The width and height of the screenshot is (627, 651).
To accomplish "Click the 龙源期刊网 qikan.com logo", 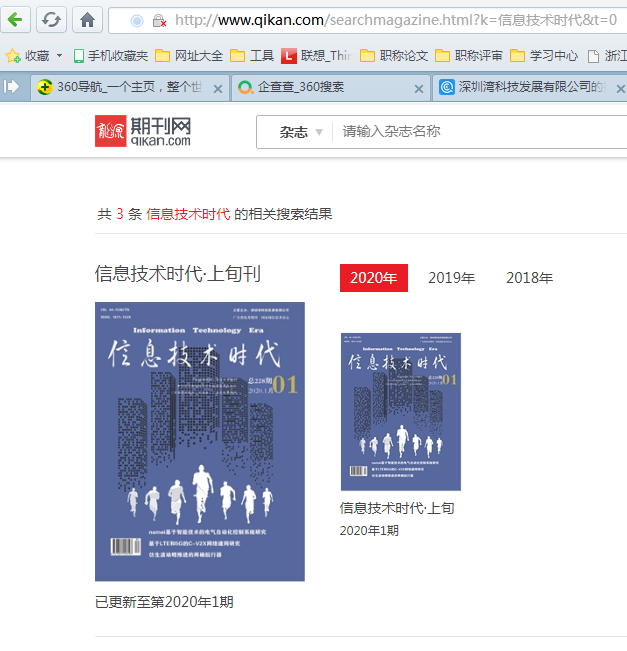I will coord(143,131).
